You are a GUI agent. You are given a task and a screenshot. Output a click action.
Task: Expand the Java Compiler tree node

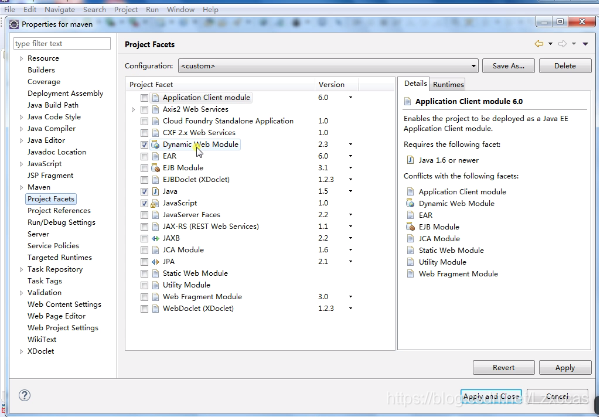21,129
